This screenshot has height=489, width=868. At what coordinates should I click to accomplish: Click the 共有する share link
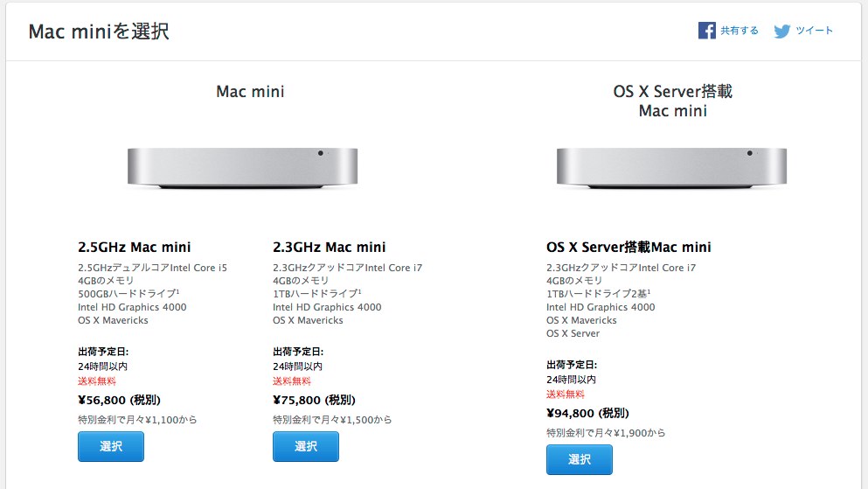pyautogui.click(x=740, y=31)
